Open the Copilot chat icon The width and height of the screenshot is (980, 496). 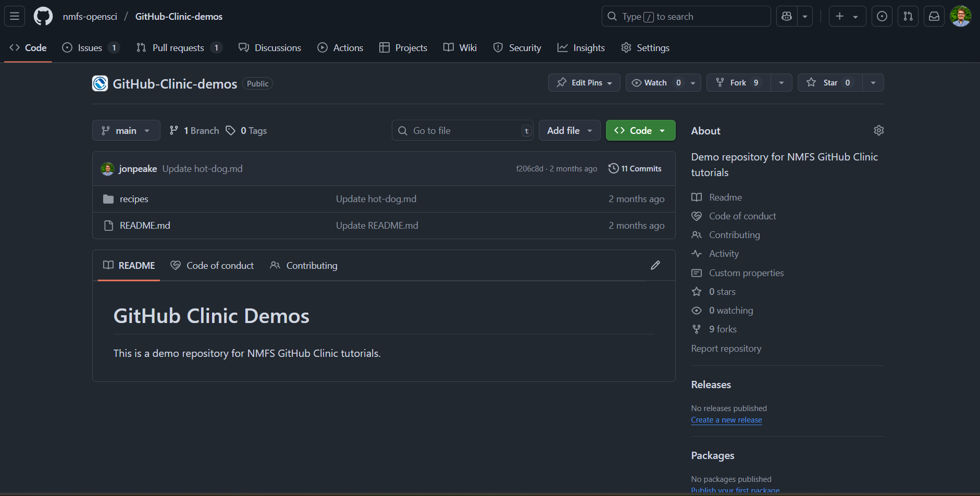(x=787, y=16)
